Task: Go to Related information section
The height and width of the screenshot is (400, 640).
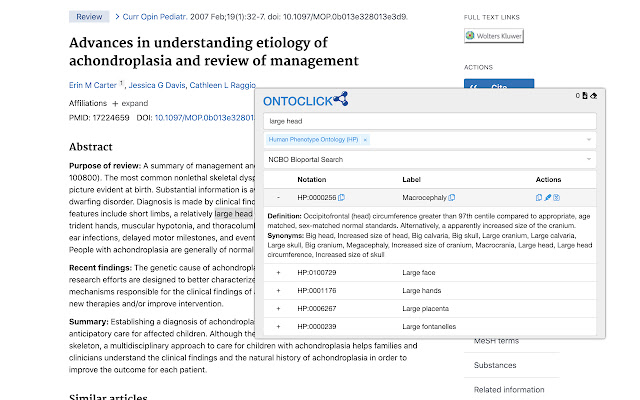Action: [509, 389]
